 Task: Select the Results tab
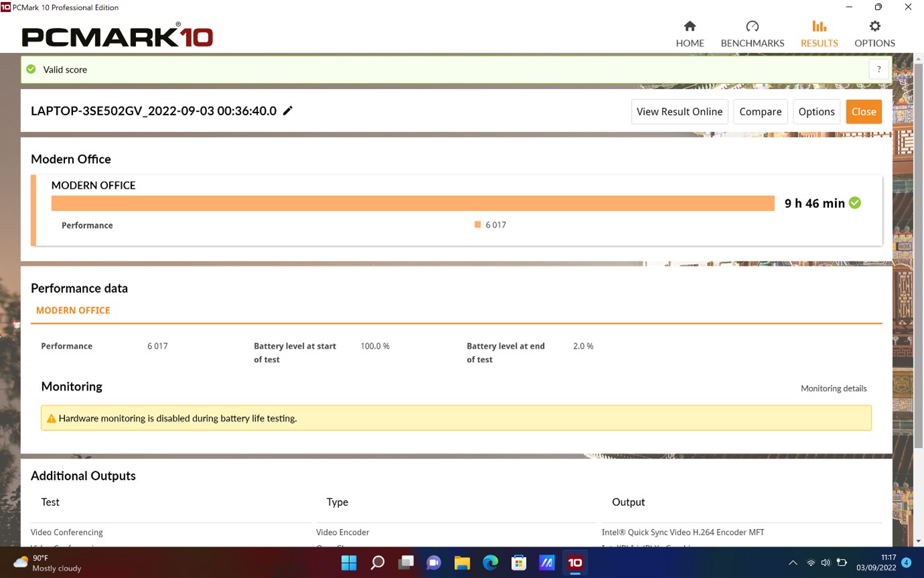tap(819, 34)
